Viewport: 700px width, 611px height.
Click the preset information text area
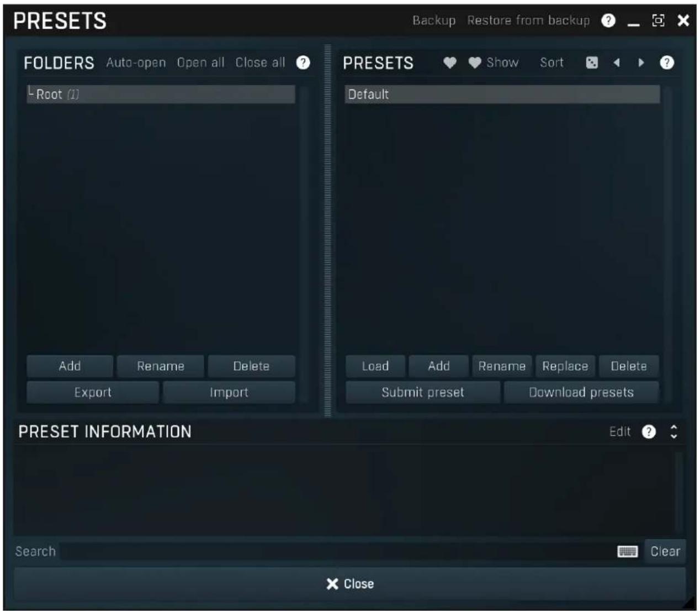pos(343,492)
